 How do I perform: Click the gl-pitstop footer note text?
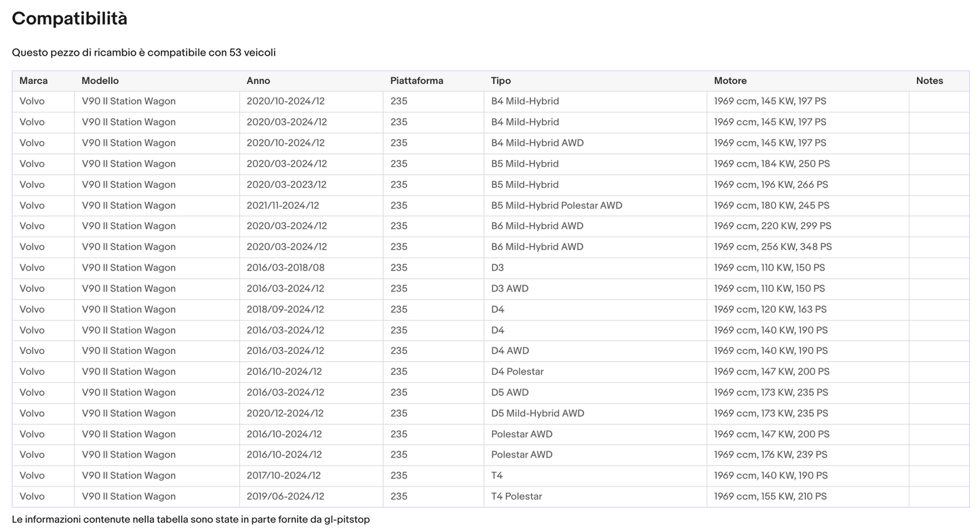point(191,520)
